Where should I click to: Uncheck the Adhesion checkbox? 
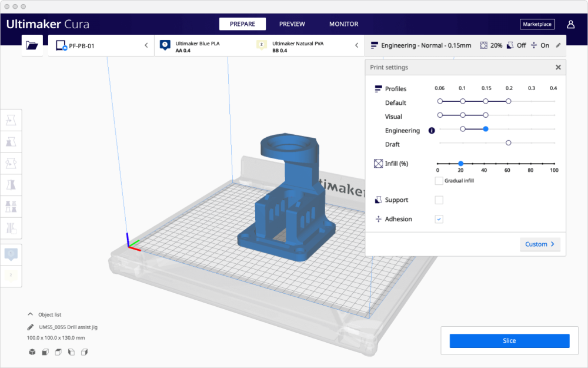tap(439, 219)
